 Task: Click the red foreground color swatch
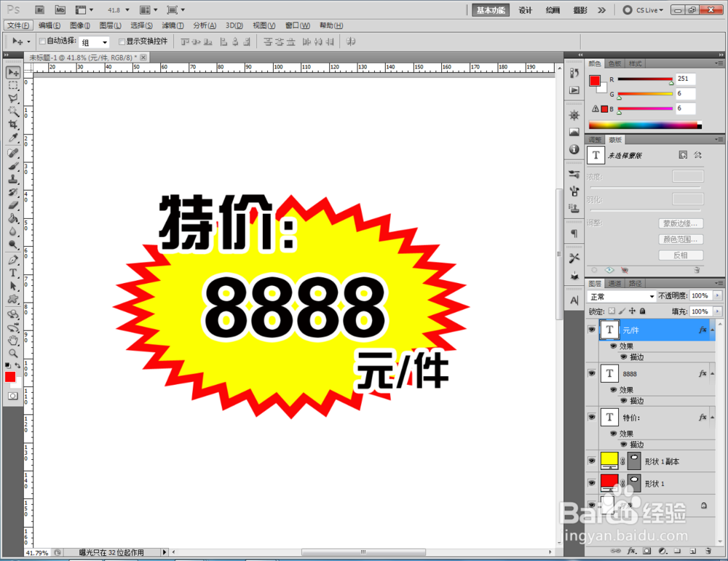pyautogui.click(x=9, y=377)
